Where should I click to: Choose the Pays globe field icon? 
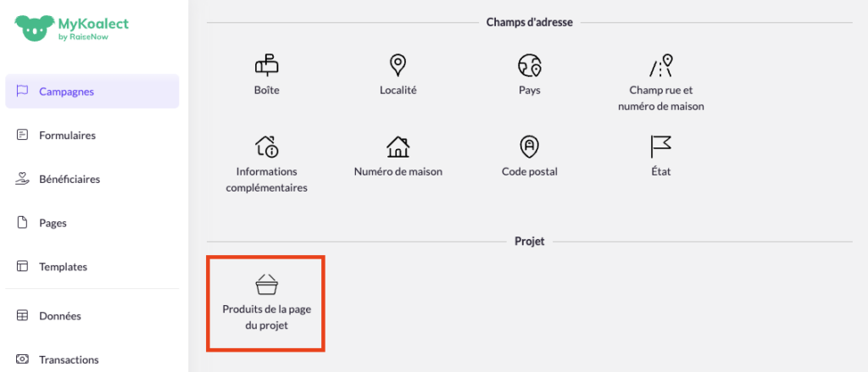click(529, 64)
